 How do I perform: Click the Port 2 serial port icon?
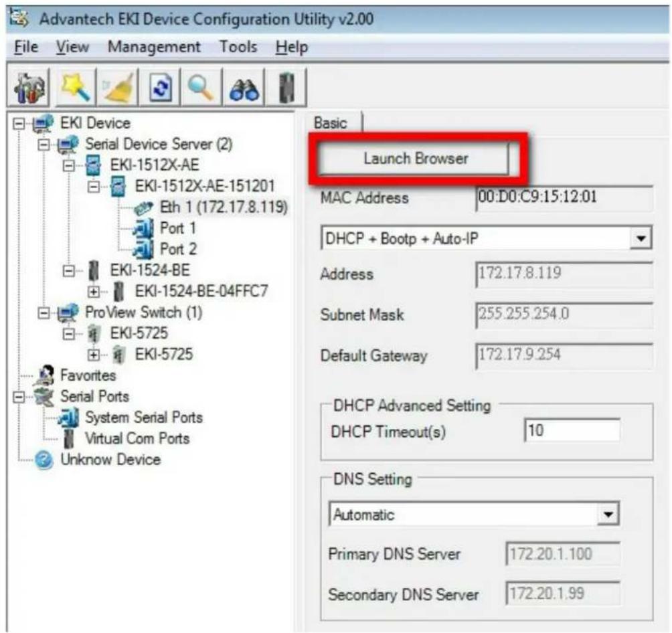coord(143,250)
